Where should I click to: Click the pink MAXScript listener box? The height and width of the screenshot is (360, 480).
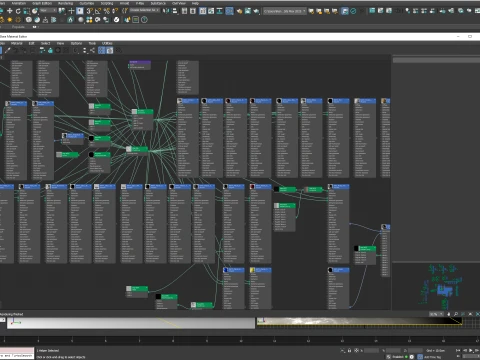17,350
